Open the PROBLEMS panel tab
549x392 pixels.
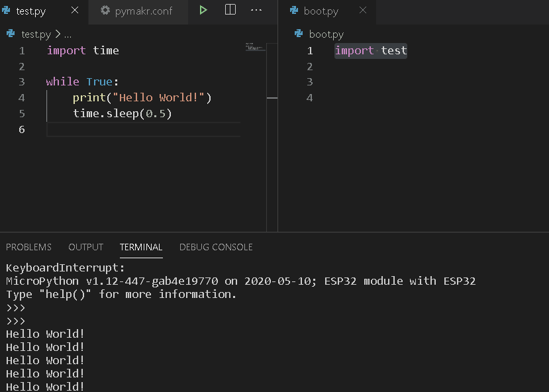[28, 247]
